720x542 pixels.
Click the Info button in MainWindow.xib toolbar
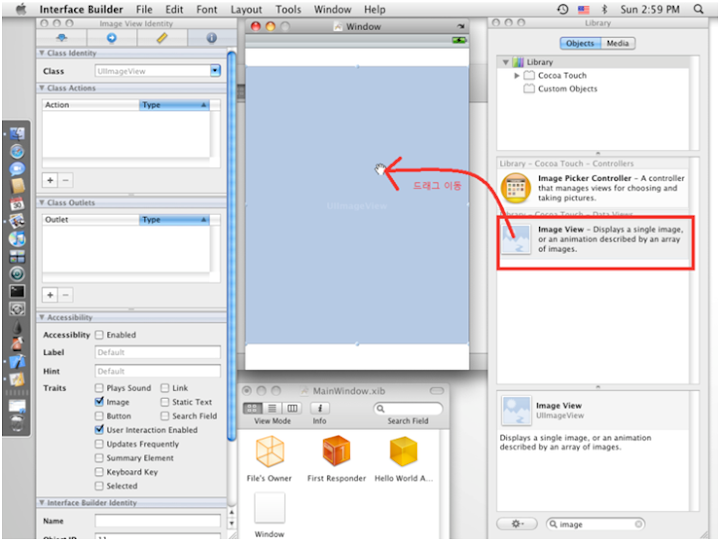tap(320, 408)
